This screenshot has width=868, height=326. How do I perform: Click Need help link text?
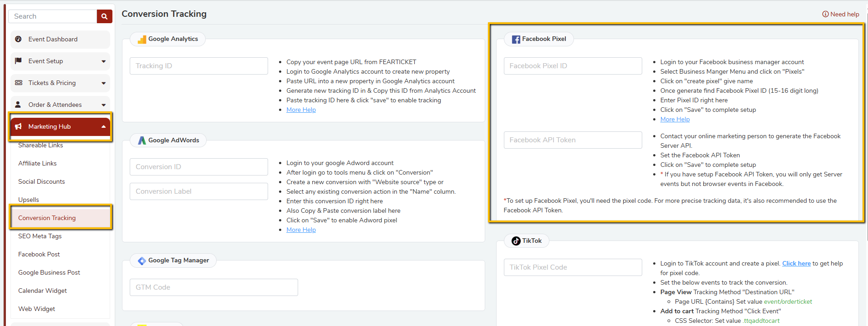point(845,14)
